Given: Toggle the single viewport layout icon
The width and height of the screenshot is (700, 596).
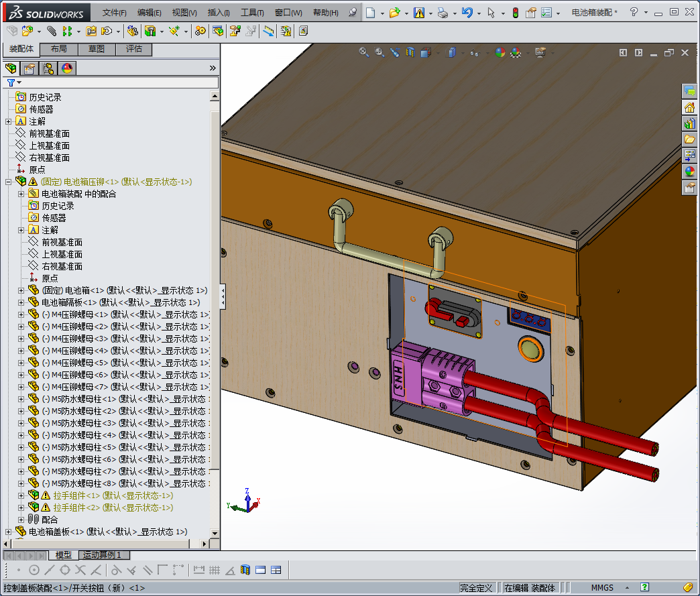Looking at the screenshot, I should tap(261, 570).
